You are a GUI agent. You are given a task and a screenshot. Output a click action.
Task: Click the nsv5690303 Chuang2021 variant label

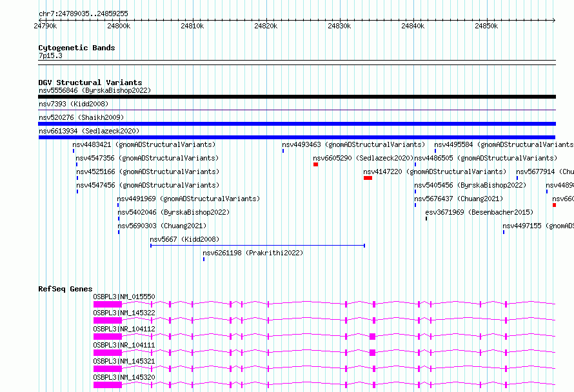click(162, 226)
